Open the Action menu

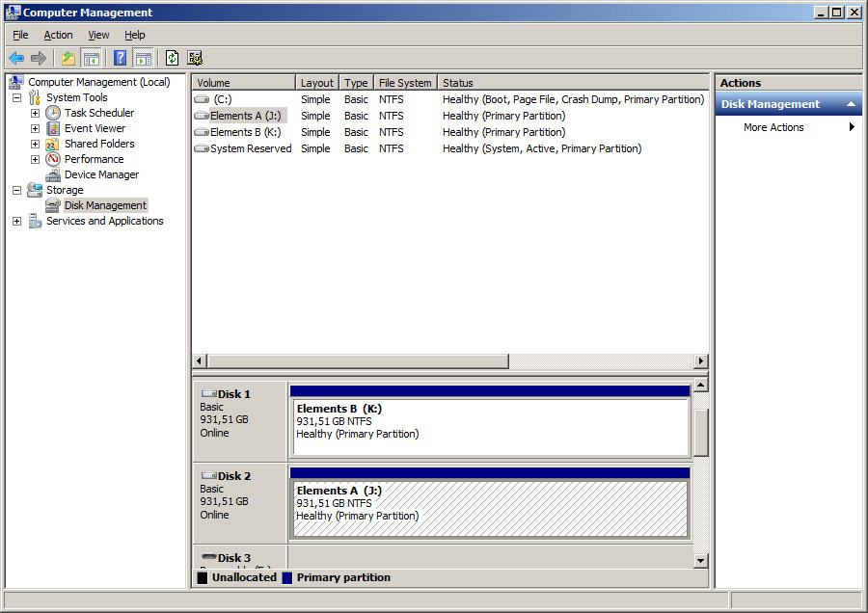[58, 35]
